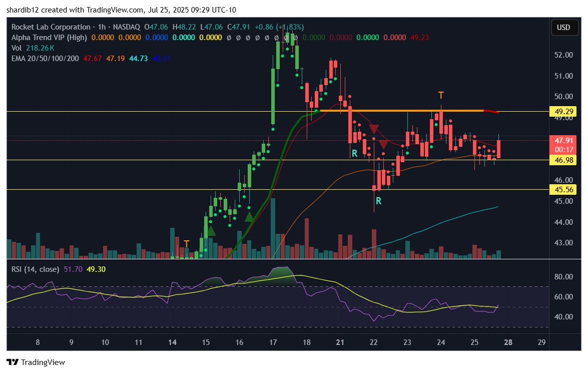Click the red 47.91 current price label

pyautogui.click(x=563, y=140)
